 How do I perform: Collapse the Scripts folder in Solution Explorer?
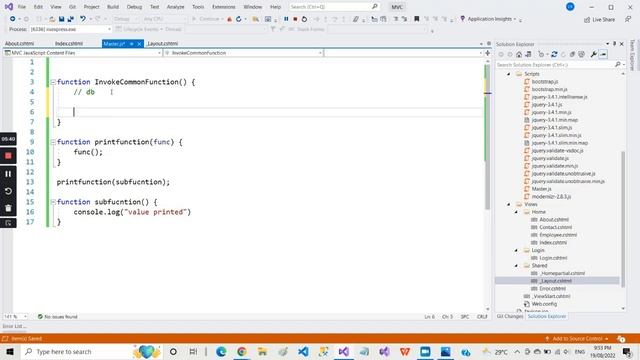(509, 74)
